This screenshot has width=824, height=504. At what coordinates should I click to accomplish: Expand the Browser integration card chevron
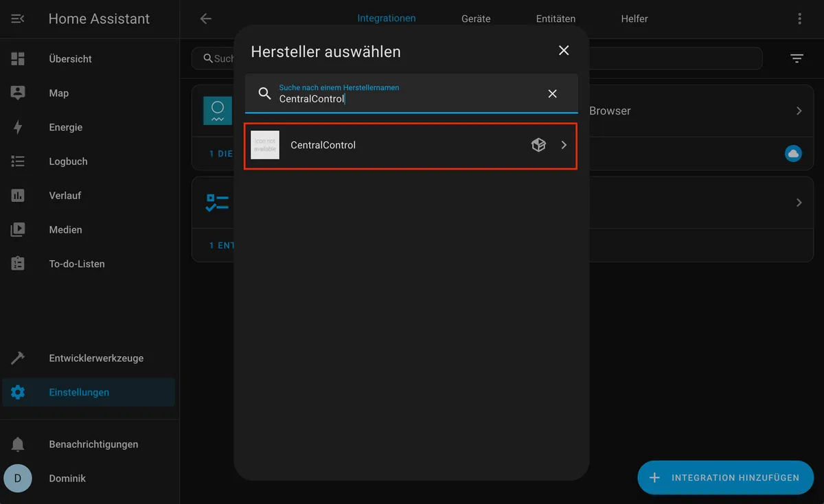click(x=799, y=111)
